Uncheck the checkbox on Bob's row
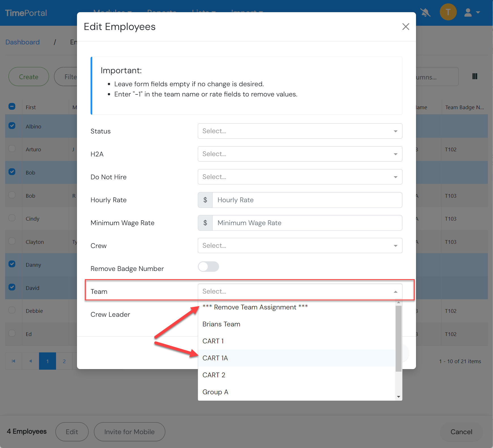This screenshot has width=493, height=448. pos(12,172)
